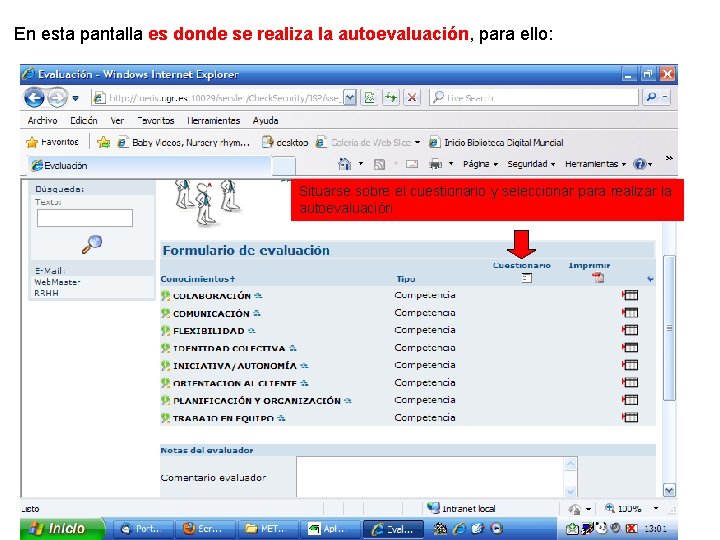The image size is (720, 540).
Task: Click the blue back arrow icon in header
Action: tap(650, 278)
